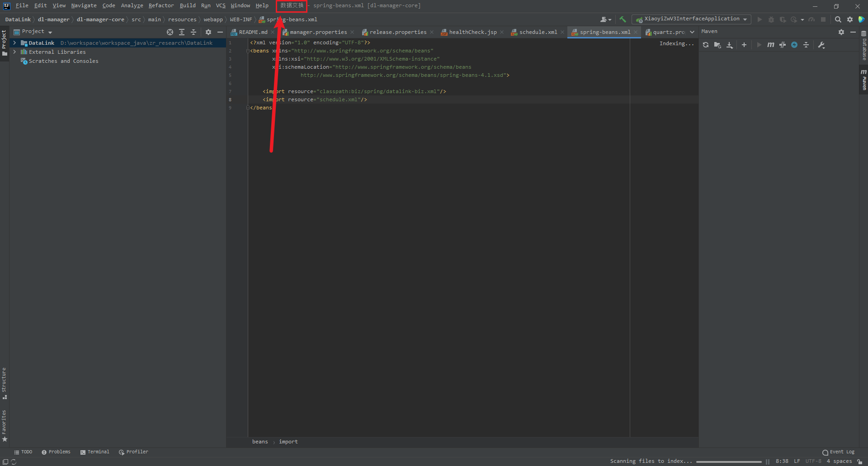Screen dimensions: 868x466
Task: Change LF line separator in status bar
Action: coord(797,461)
